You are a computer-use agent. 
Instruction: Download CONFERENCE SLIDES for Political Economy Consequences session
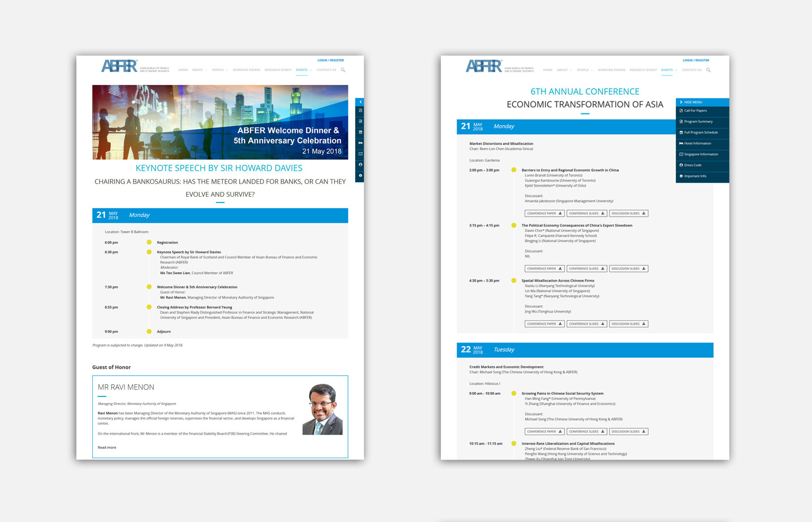[x=587, y=269]
